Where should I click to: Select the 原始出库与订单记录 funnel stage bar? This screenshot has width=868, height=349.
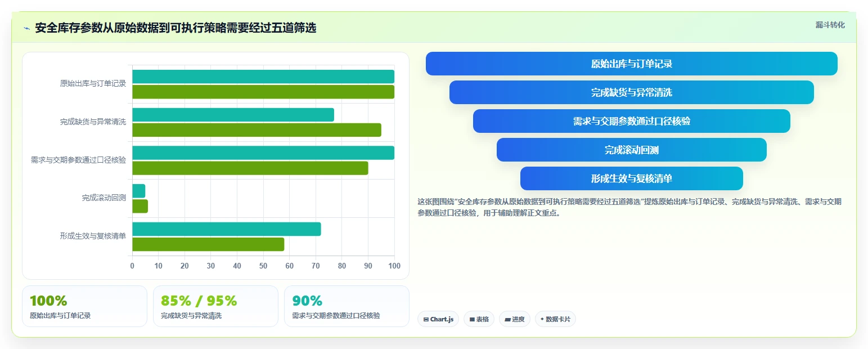(631, 64)
